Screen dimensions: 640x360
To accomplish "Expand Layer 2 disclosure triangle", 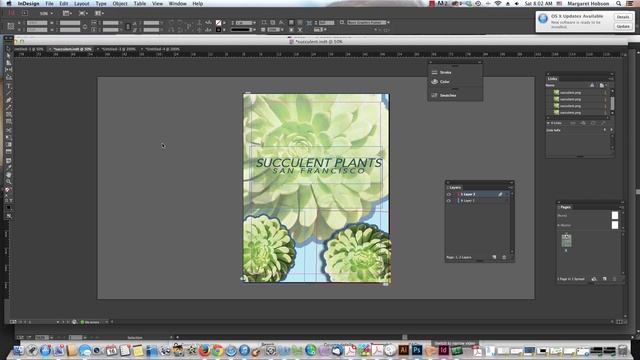I will pos(458,194).
